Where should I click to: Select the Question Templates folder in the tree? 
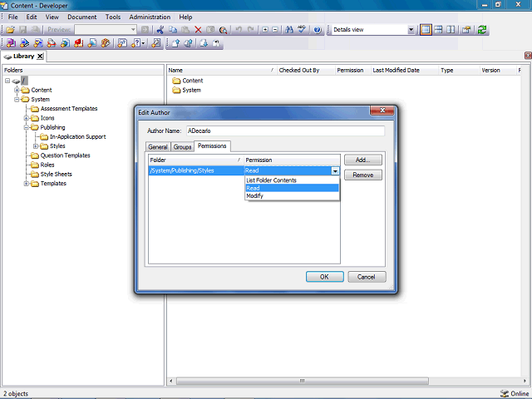65,155
